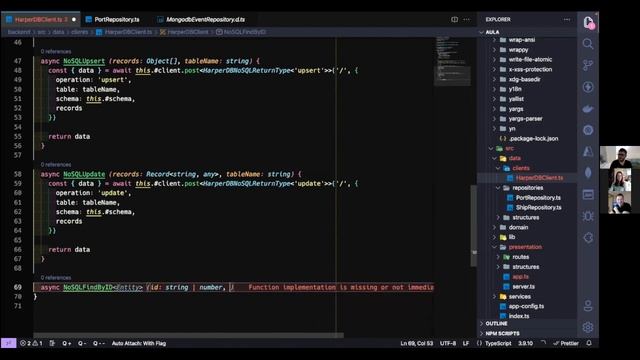Click the UTF-8 encoding status item

coord(448,343)
